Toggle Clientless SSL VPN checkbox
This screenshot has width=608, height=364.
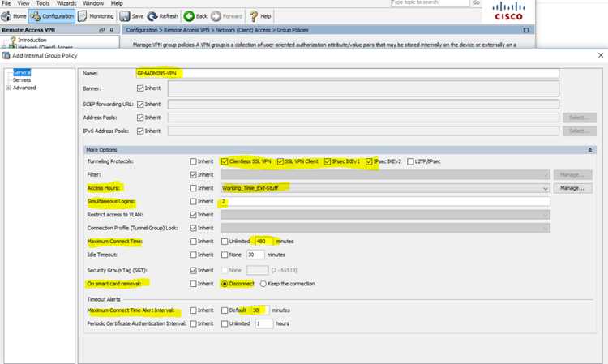pos(225,161)
